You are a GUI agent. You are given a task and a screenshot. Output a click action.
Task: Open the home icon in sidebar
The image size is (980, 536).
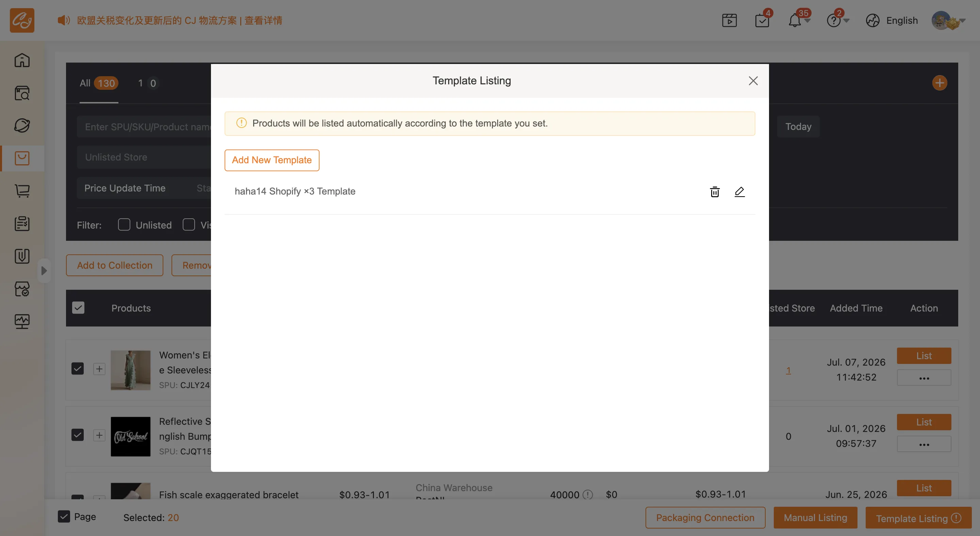click(22, 60)
